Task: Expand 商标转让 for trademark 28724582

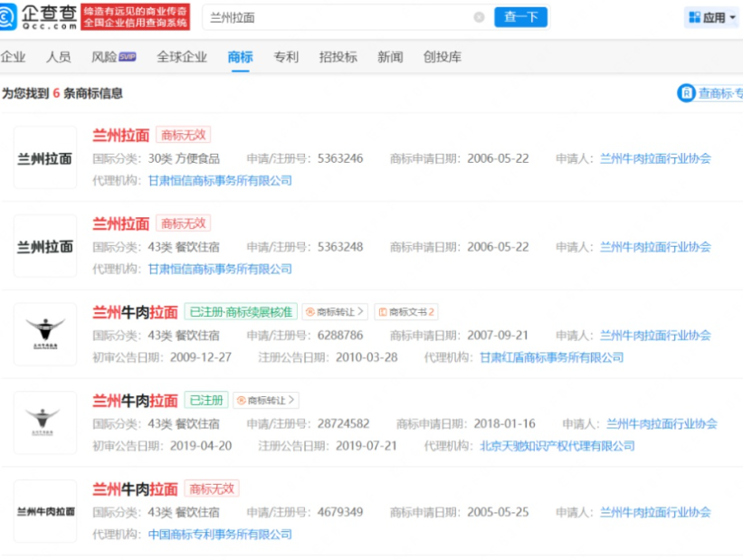Action: pyautogui.click(x=266, y=401)
